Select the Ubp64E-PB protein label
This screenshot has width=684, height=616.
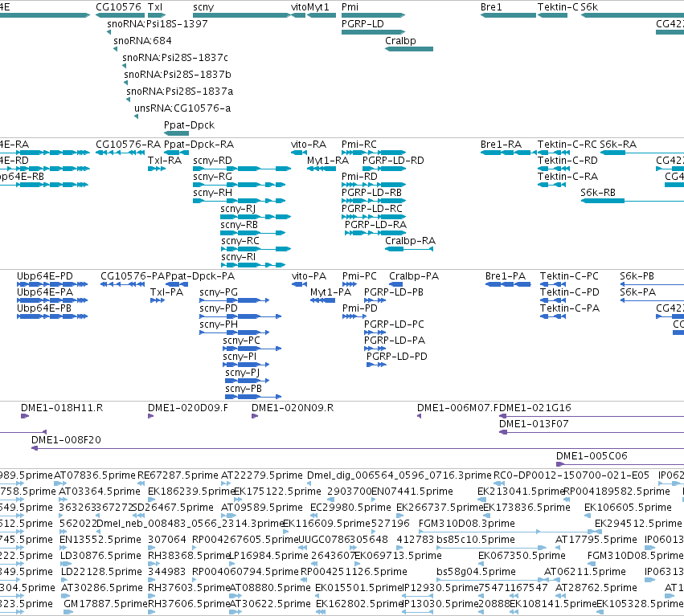coord(45,308)
